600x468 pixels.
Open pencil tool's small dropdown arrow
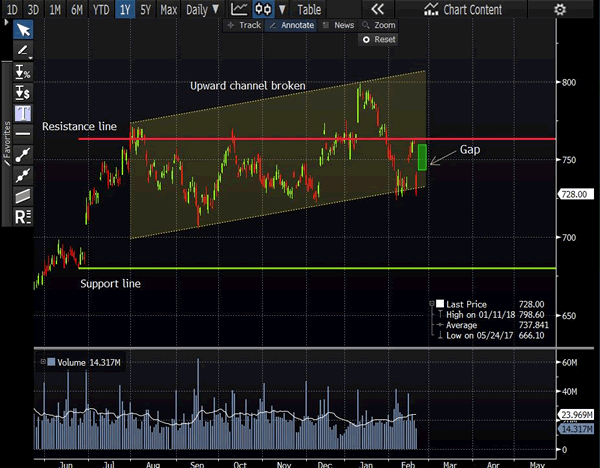30,58
